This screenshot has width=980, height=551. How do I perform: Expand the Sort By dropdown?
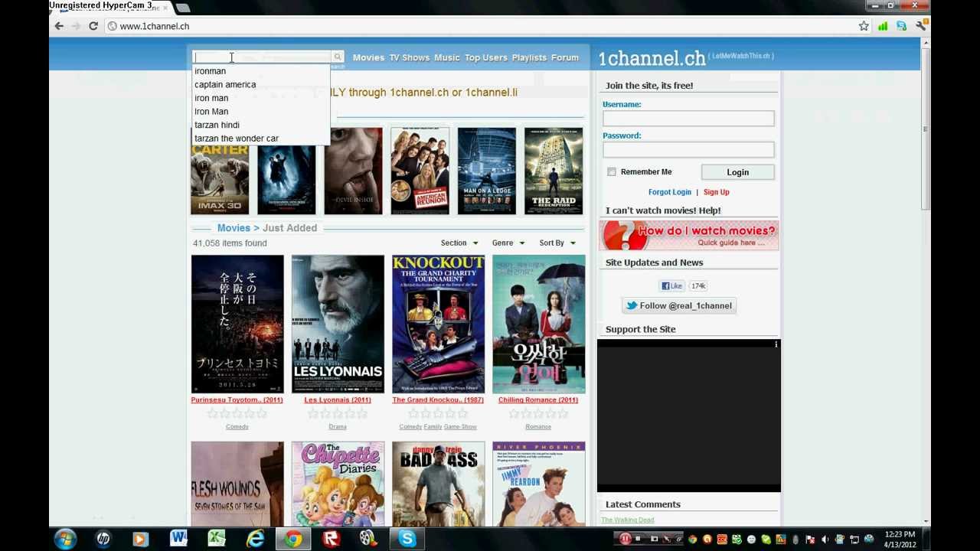[x=557, y=243]
